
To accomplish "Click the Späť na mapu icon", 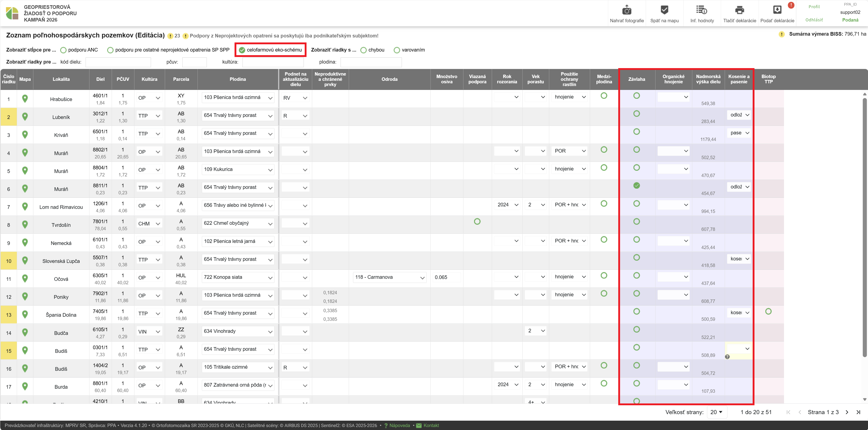I will 664,10.
